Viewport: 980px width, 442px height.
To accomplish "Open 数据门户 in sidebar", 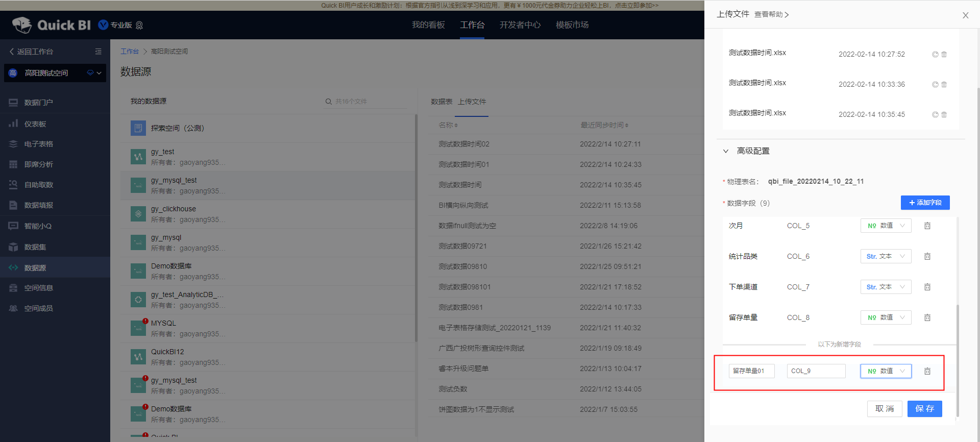I will point(55,103).
